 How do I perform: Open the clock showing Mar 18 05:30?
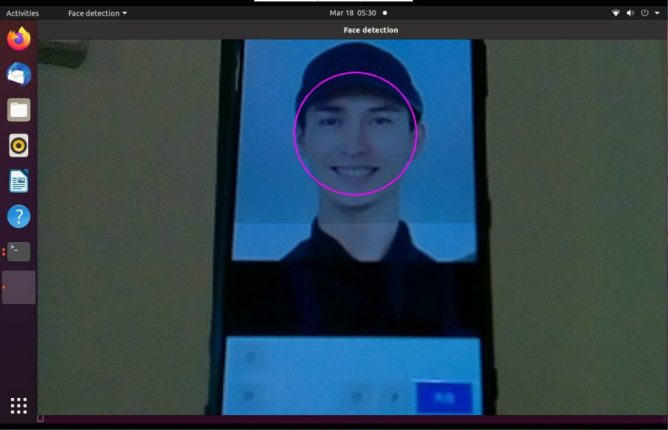coord(353,13)
